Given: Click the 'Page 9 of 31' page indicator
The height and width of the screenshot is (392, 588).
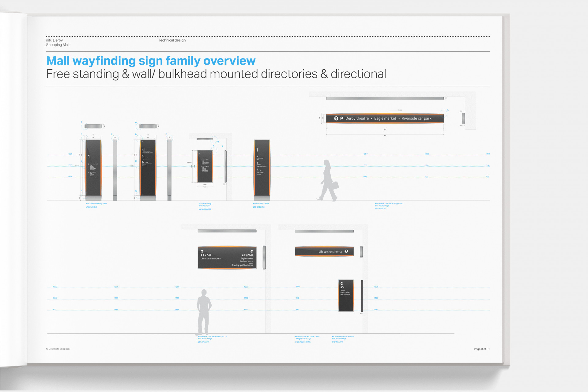Looking at the screenshot, I should (x=482, y=349).
